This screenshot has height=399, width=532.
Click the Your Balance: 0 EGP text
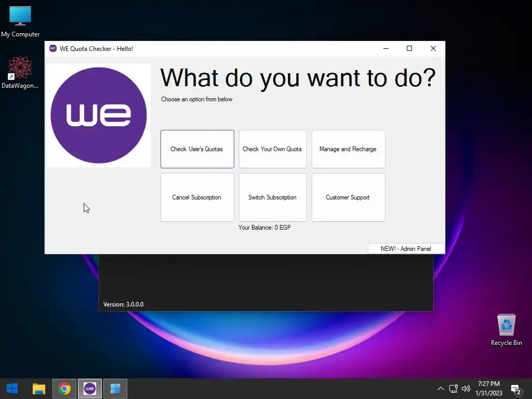[264, 228]
